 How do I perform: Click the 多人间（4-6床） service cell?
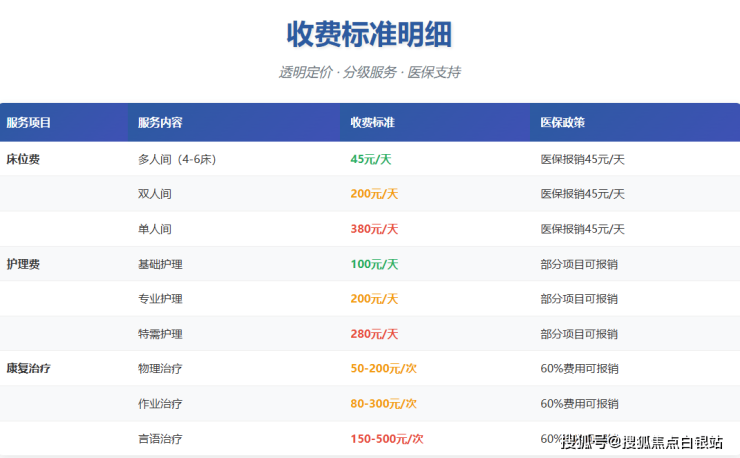click(177, 159)
